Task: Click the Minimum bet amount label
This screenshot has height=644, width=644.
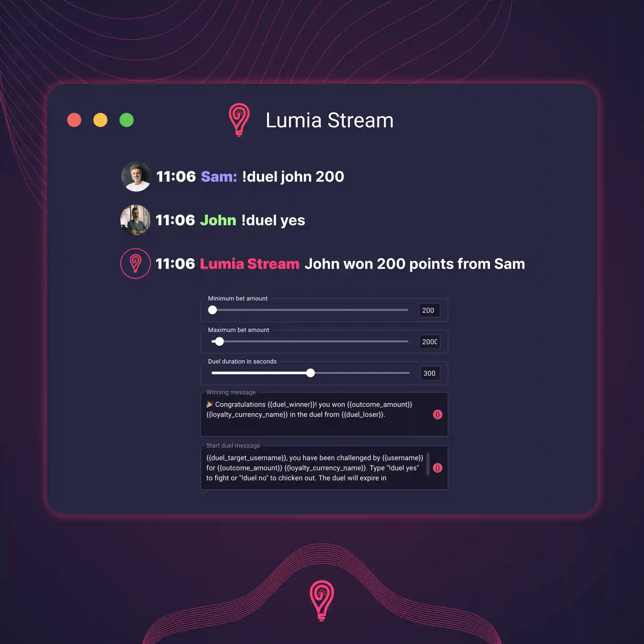Action: [238, 298]
